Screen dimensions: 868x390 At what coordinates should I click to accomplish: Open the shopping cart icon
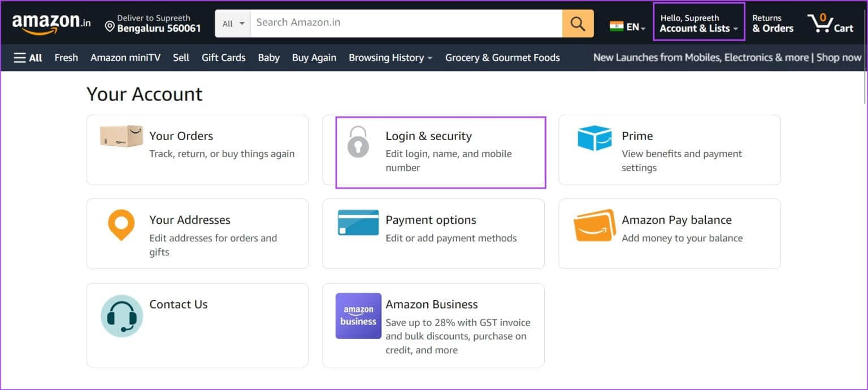click(x=819, y=24)
